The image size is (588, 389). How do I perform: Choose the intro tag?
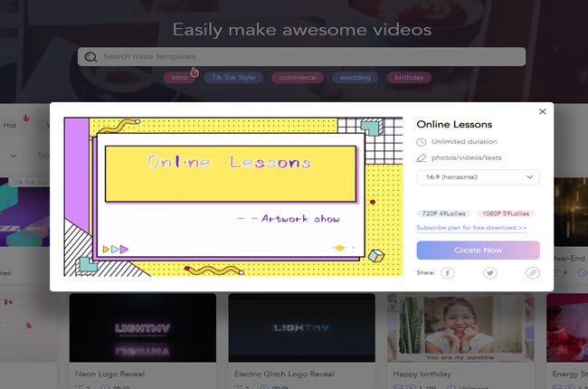[179, 78]
